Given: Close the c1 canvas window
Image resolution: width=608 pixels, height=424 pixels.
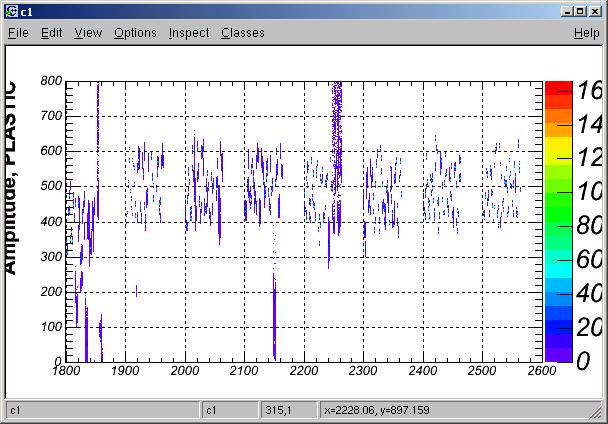Looking at the screenshot, I should (x=594, y=12).
